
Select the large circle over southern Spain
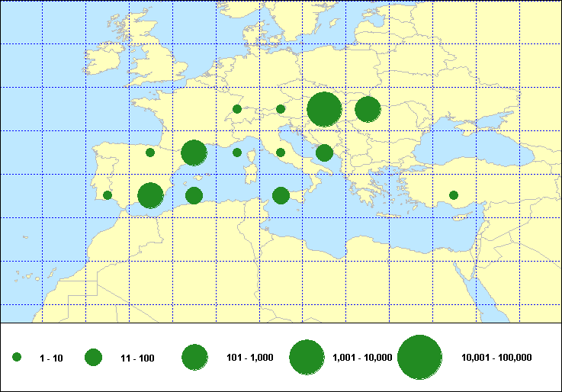click(x=151, y=195)
